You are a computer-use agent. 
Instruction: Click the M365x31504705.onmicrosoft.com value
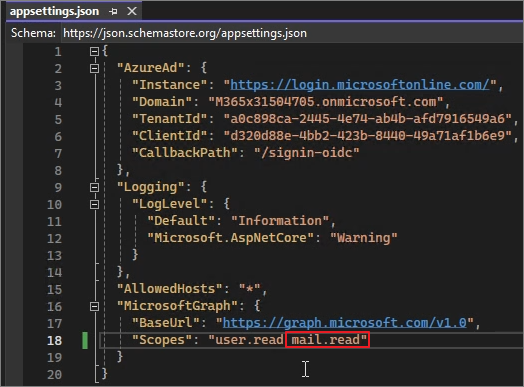tap(326, 102)
